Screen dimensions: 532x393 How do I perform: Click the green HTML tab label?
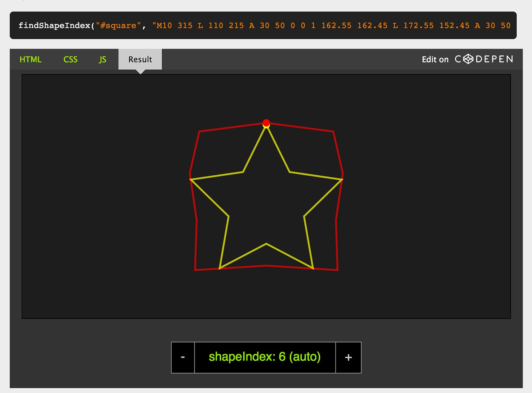click(31, 59)
